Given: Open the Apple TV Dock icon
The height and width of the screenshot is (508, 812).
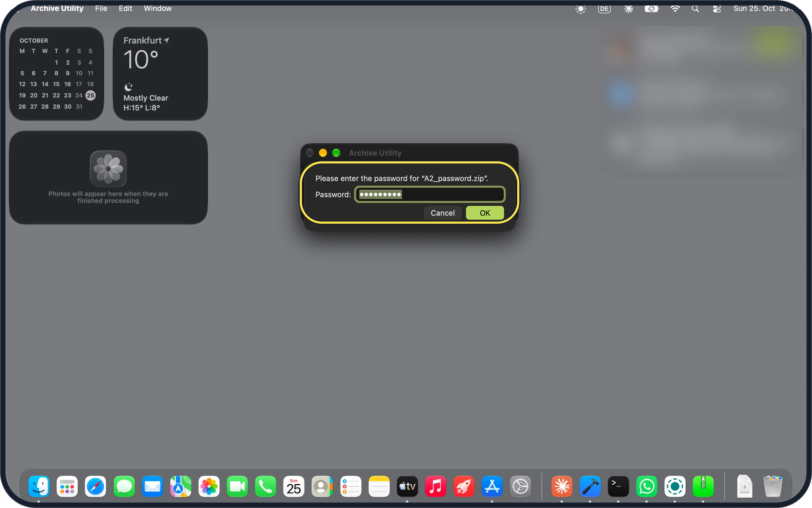Looking at the screenshot, I should point(407,486).
